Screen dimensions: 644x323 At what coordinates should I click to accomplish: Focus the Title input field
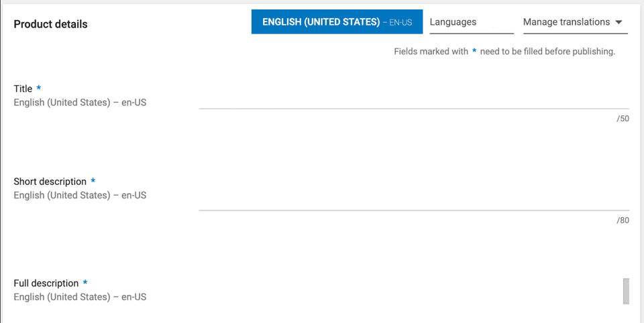413,99
